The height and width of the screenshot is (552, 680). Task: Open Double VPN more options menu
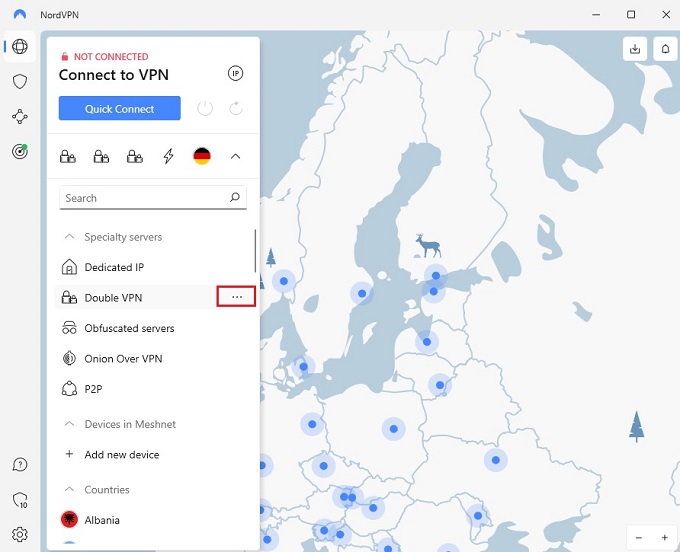pos(237,297)
